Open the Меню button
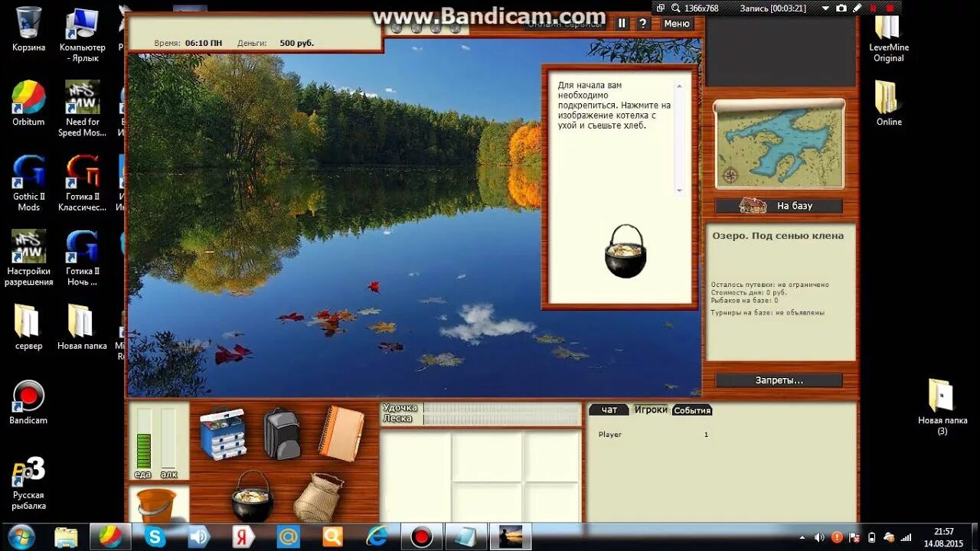Viewport: 980px width, 551px height. (x=677, y=24)
